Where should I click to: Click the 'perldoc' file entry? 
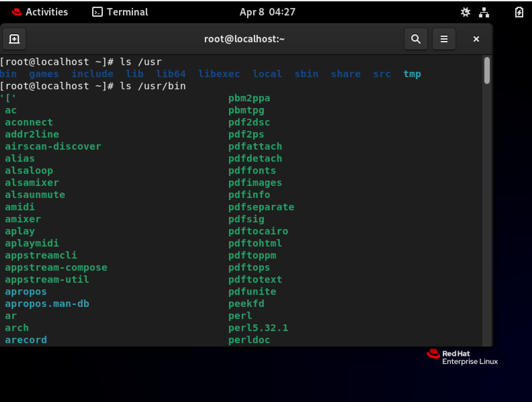[x=249, y=340]
